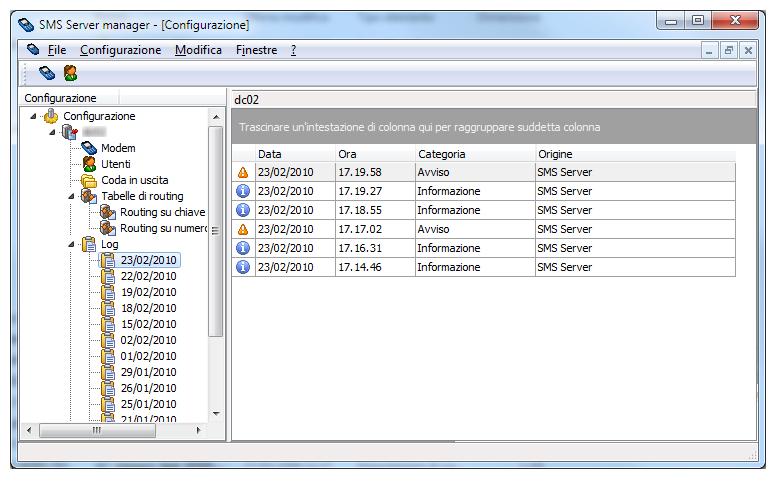Minimize the inner Configurazione child window
Image resolution: width=776 pixels, height=479 pixels.
point(709,50)
